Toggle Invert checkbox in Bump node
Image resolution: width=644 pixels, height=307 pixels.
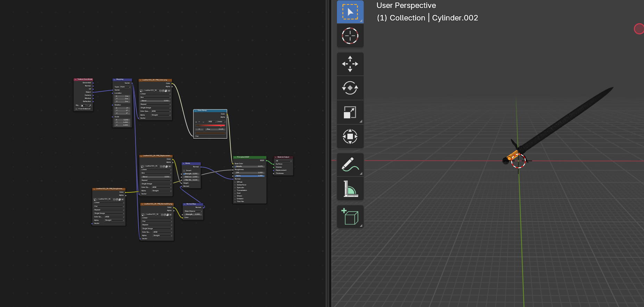tap(184, 171)
